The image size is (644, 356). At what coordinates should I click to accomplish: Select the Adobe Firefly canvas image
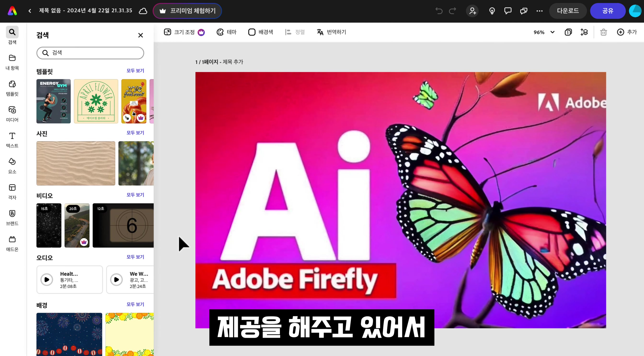(x=401, y=200)
